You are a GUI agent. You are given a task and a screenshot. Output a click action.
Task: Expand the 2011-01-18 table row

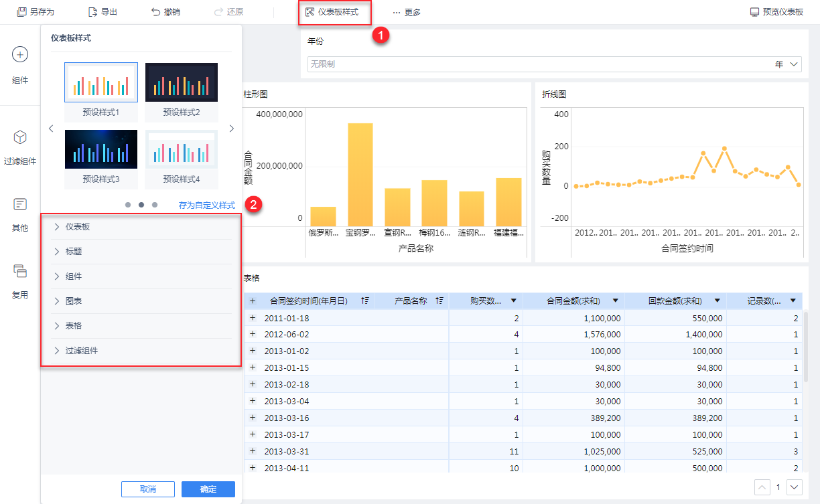pyautogui.click(x=253, y=319)
